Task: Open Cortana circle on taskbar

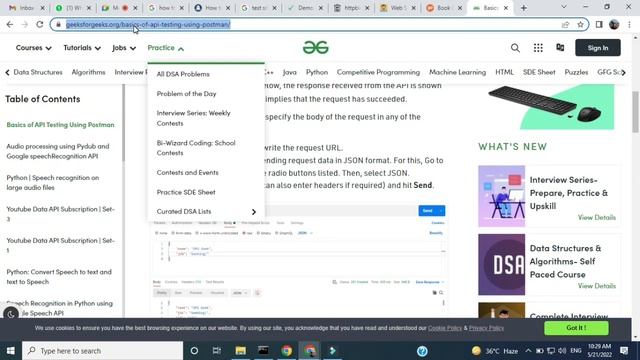Action: point(194,351)
